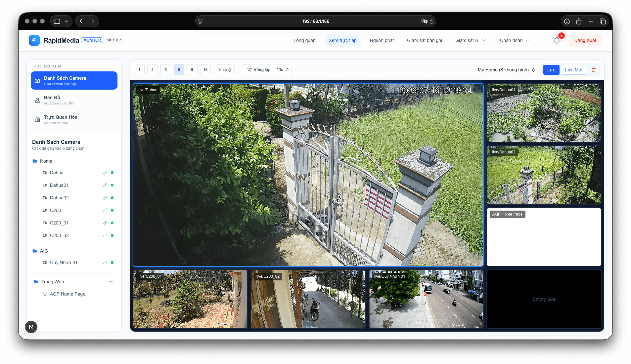The image size is (631, 364).
Task: Select the Empty Slot tile
Action: [x=544, y=299]
